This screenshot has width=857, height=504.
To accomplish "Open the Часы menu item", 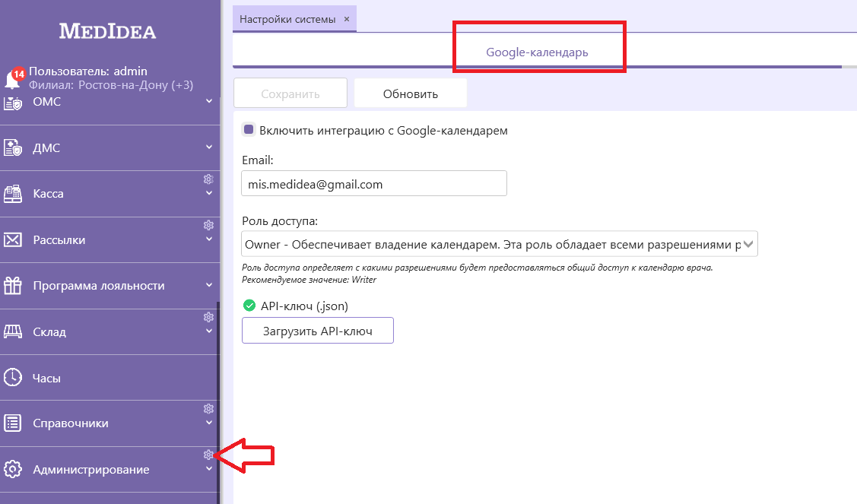I will pos(110,378).
